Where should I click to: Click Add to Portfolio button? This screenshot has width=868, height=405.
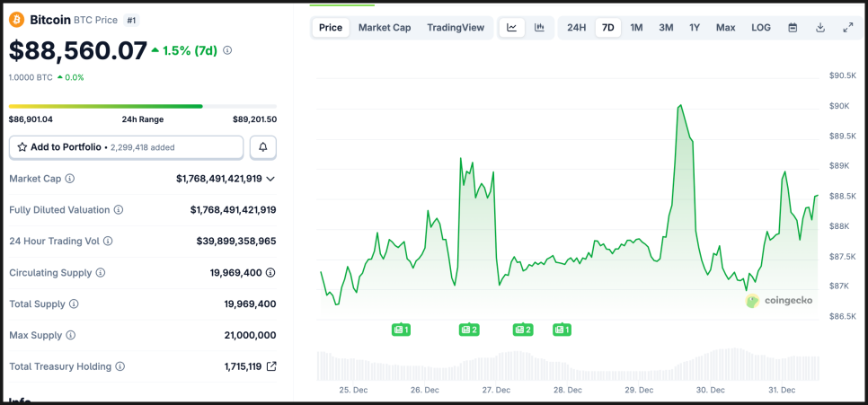coord(126,147)
